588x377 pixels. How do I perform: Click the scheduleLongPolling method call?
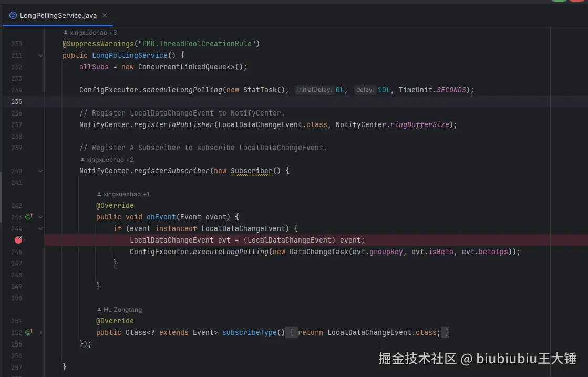[182, 90]
